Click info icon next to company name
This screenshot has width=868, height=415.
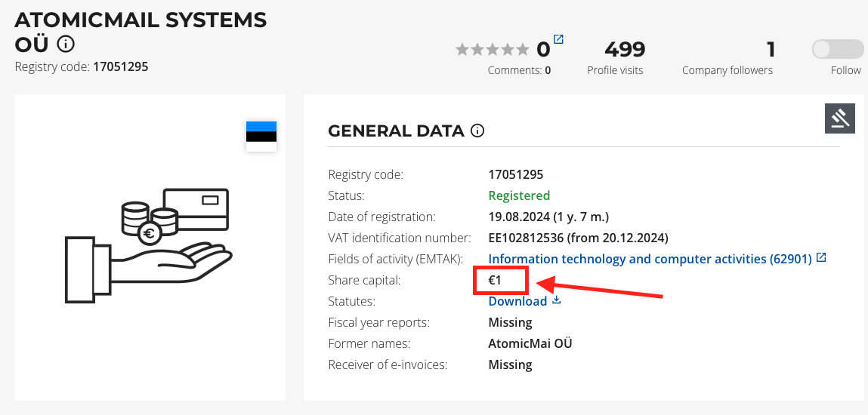(x=66, y=43)
